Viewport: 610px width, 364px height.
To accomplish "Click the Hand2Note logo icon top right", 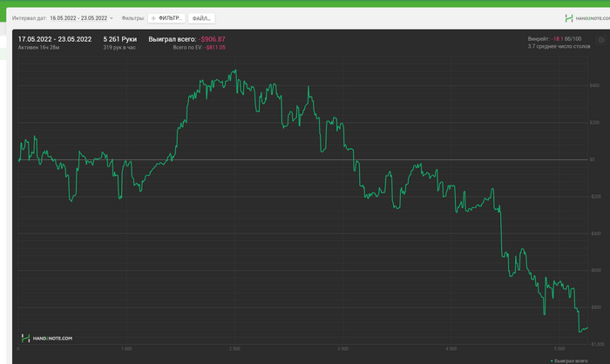I will (x=568, y=17).
